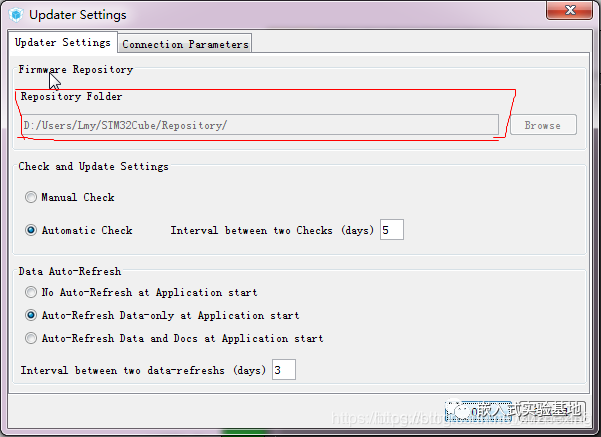601x437 pixels.
Task: Click the Check and Update Settings heading
Action: pyautogui.click(x=93, y=166)
